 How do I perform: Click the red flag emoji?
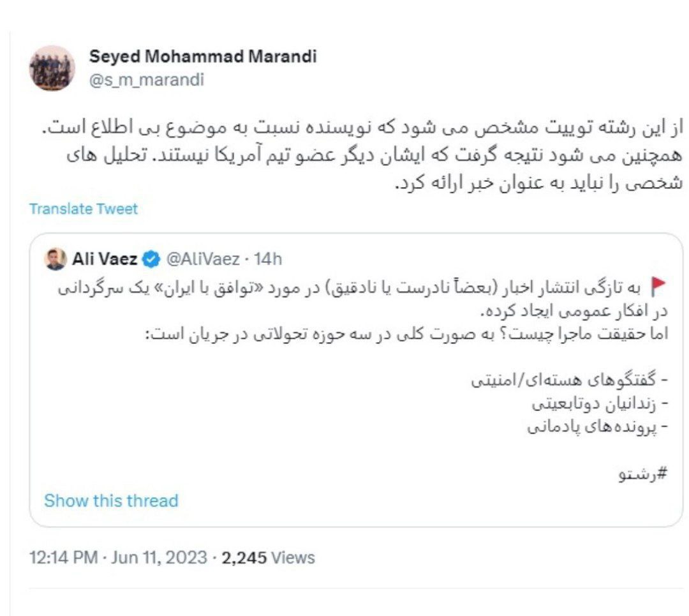point(658,285)
